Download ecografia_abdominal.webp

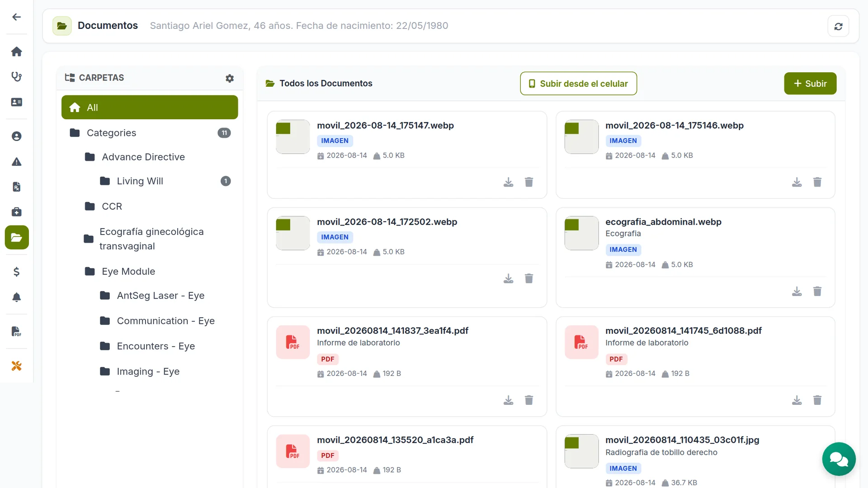coord(797,291)
